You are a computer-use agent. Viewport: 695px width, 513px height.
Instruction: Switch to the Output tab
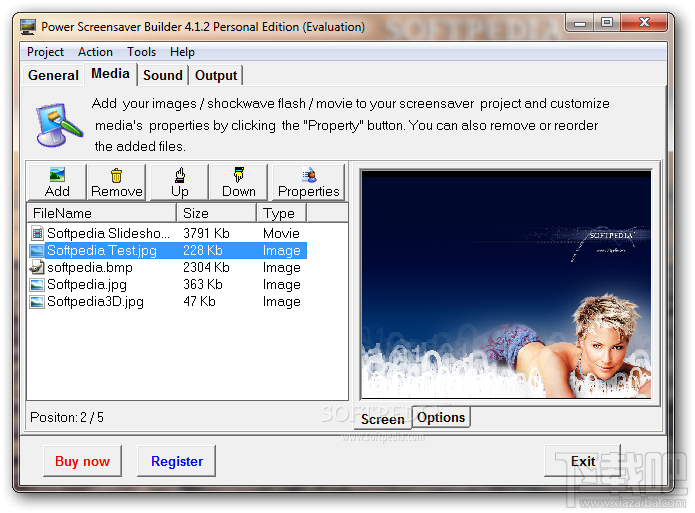216,75
